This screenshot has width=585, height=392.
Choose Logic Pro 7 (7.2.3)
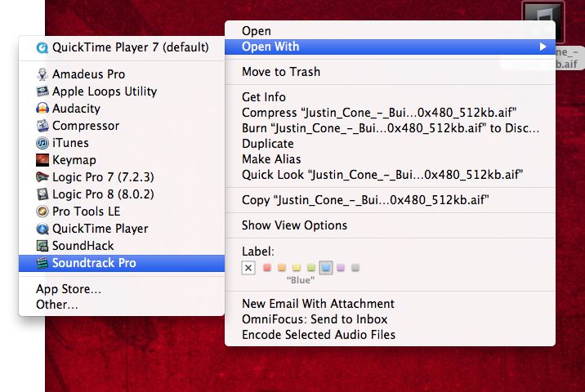(x=122, y=177)
